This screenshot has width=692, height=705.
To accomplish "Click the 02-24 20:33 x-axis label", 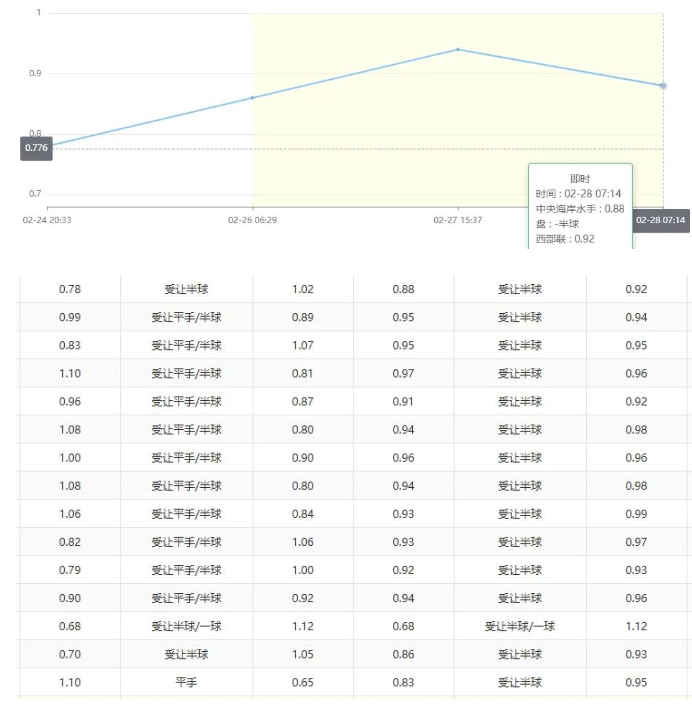I will pos(53,219).
